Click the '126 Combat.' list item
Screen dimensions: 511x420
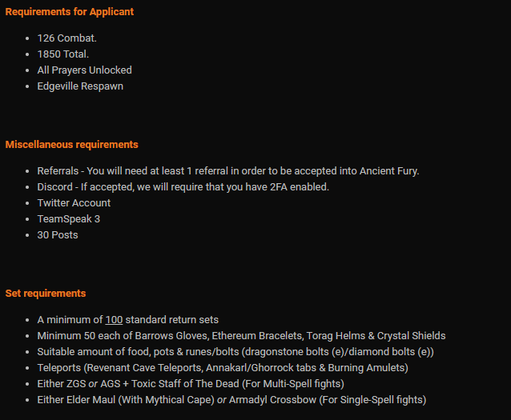pyautogui.click(x=66, y=38)
